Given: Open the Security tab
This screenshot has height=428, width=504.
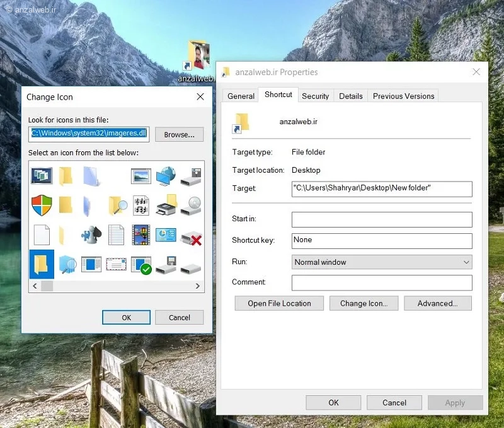Looking at the screenshot, I should click(315, 96).
